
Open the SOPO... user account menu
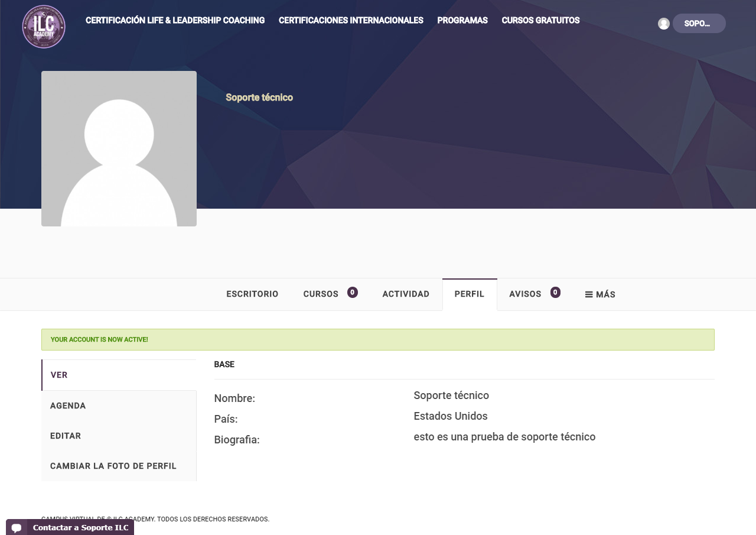[699, 24]
